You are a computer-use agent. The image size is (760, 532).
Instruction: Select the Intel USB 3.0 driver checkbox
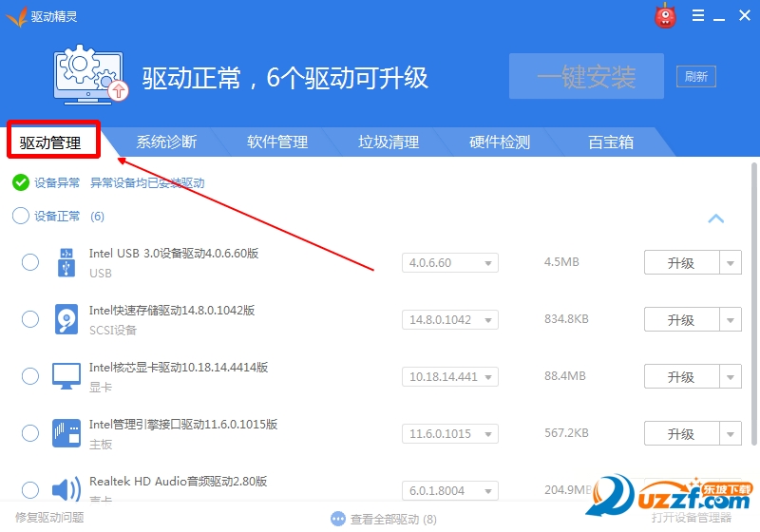pos(30,262)
